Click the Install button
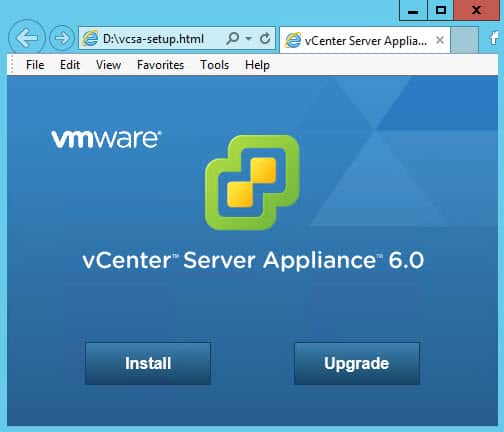This screenshot has height=432, width=504. click(x=148, y=363)
